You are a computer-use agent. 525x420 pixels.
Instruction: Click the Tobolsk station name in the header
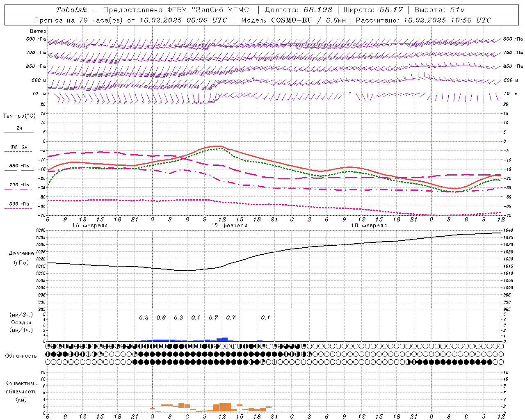click(x=71, y=10)
